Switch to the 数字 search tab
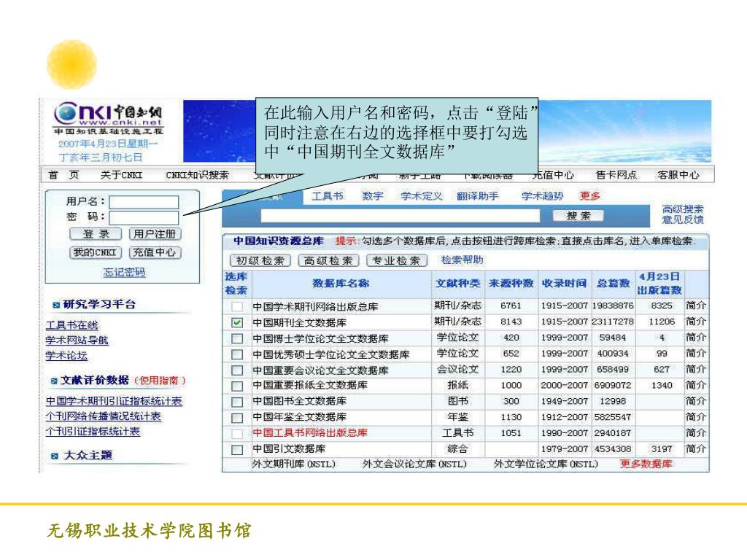747x560 pixels. click(373, 195)
